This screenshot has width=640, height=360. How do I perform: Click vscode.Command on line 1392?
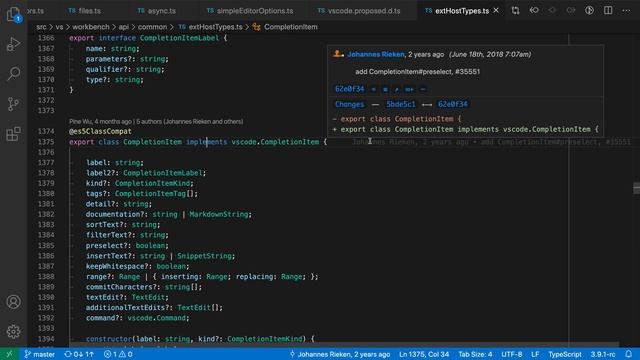156,318
